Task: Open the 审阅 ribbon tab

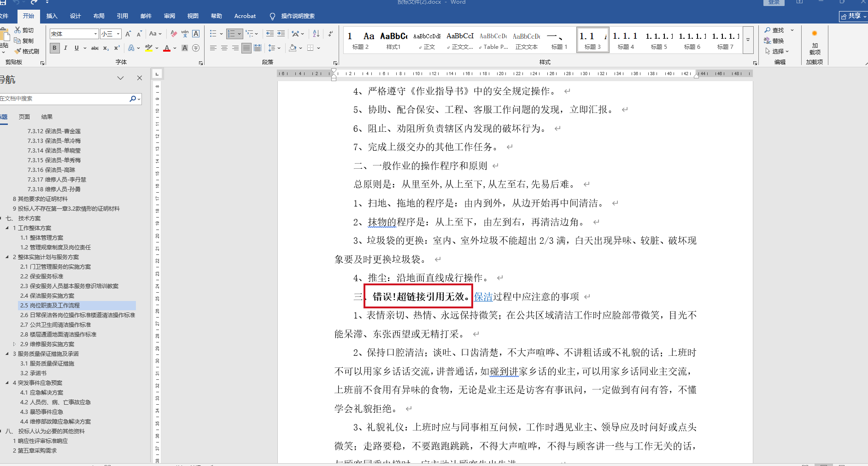Action: tap(169, 16)
